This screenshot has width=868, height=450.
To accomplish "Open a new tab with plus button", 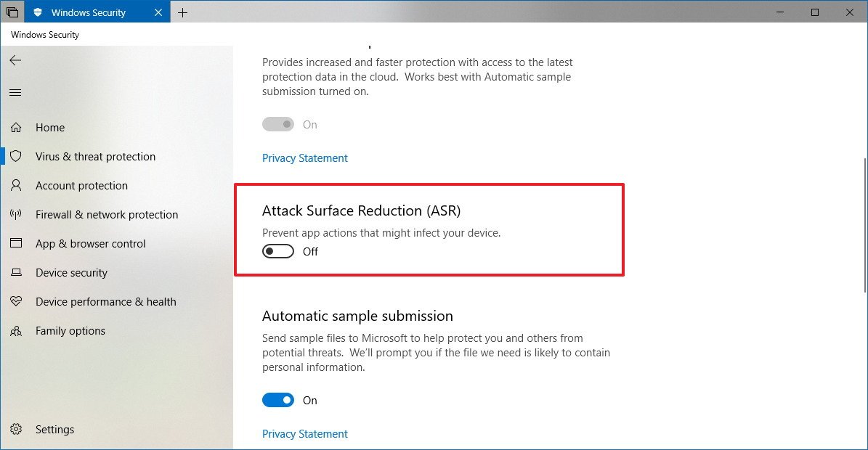I will (182, 12).
